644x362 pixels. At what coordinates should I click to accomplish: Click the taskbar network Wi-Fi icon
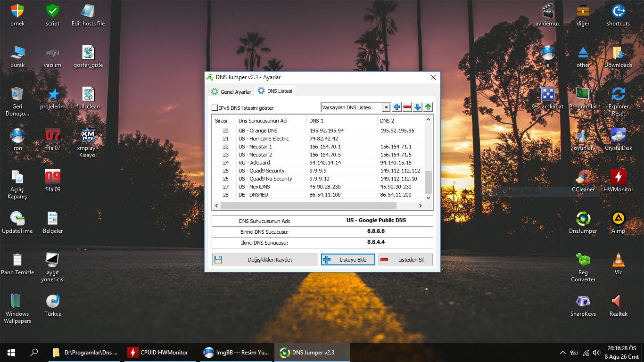pos(586,353)
